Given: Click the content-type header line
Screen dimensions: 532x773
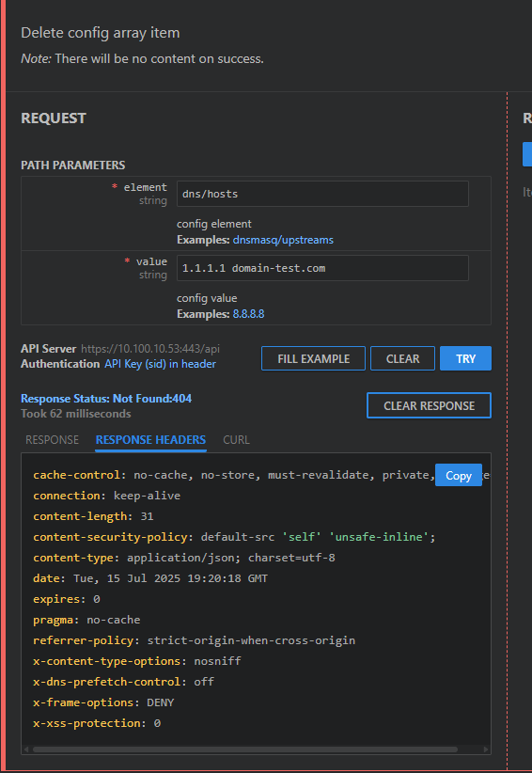Looking at the screenshot, I should point(184,558).
